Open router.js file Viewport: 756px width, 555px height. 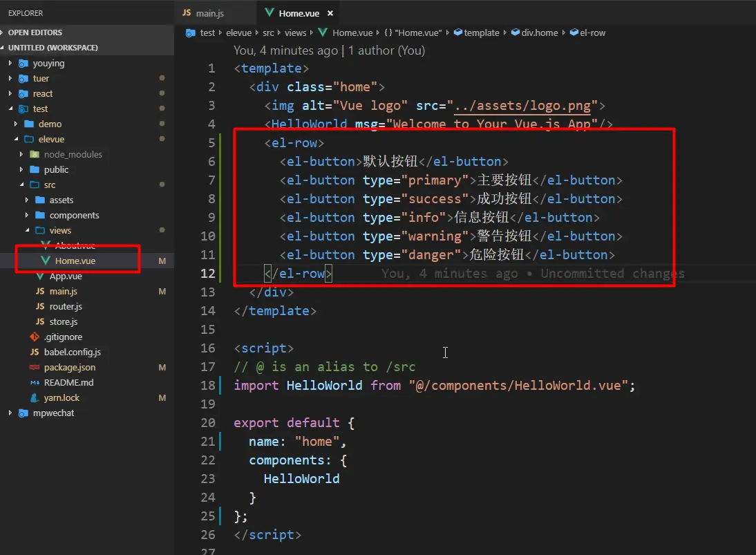pyautogui.click(x=66, y=306)
